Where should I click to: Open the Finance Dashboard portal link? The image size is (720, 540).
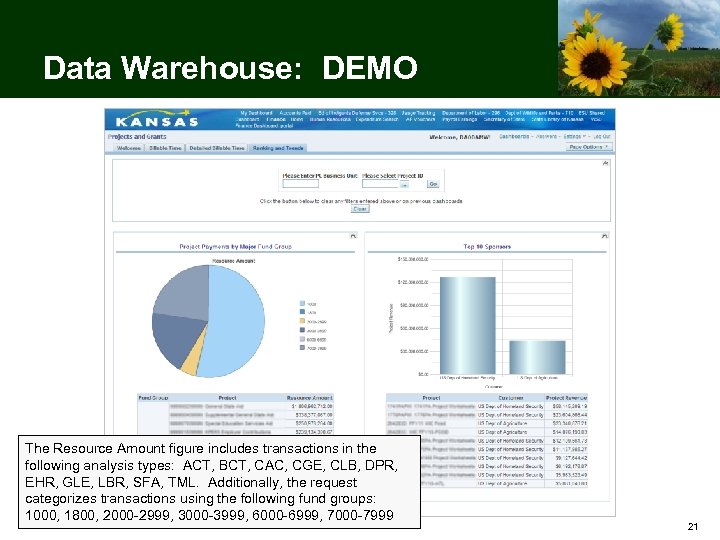point(264,126)
